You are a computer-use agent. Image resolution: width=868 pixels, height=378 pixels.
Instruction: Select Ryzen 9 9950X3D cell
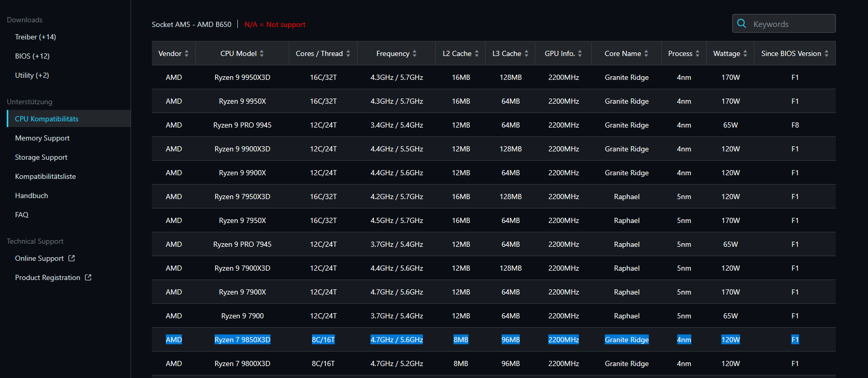tap(243, 77)
